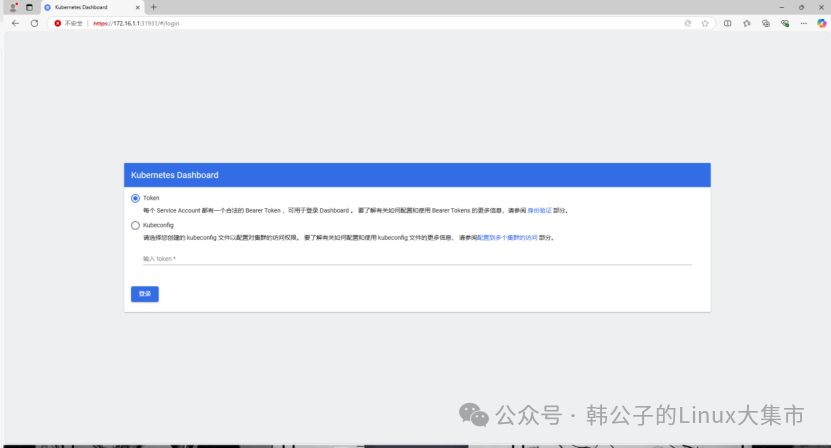Open the 身份验证 documentation link

tap(540, 210)
